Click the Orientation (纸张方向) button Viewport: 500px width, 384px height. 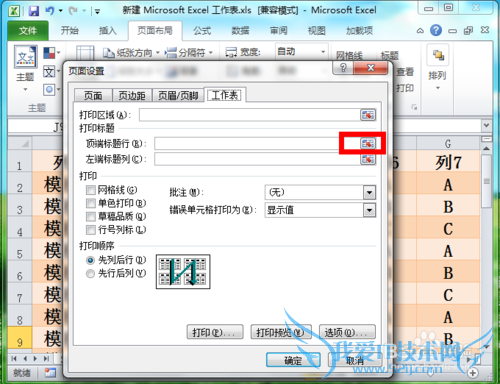click(x=131, y=53)
